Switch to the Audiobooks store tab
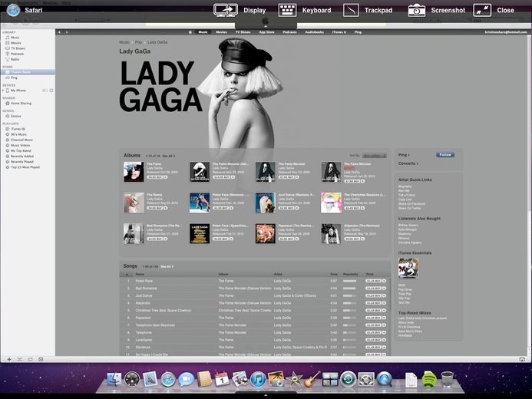532x399 pixels. click(x=315, y=32)
